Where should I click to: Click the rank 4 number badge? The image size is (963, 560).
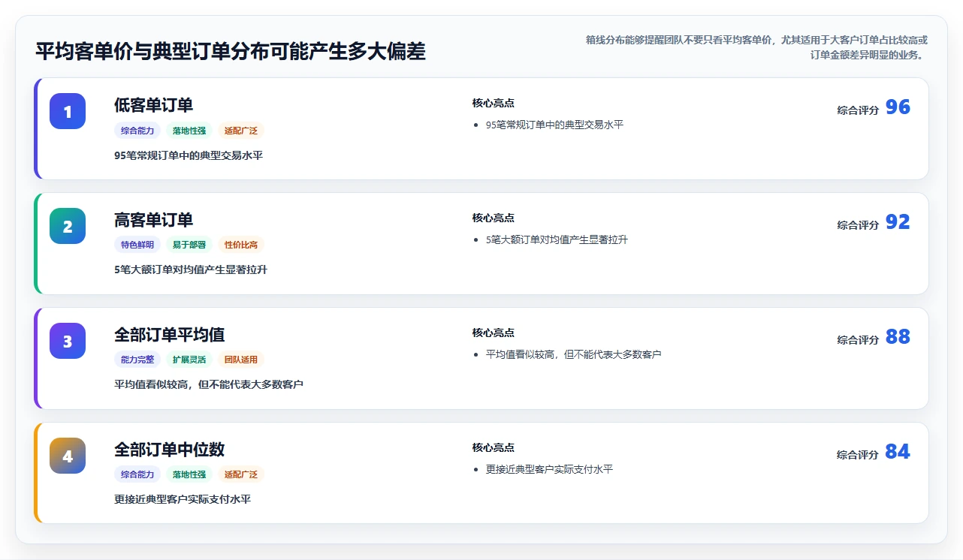68,456
